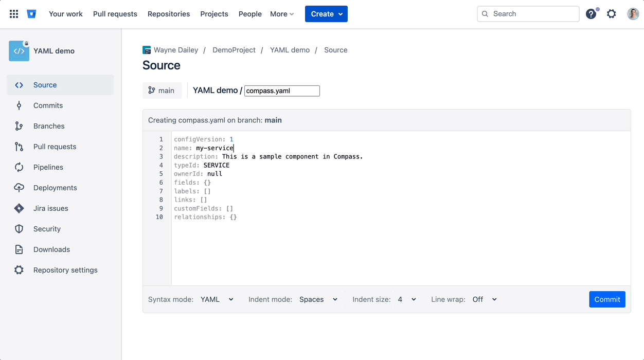
Task: Click Source breadcrumb link
Action: 335,50
